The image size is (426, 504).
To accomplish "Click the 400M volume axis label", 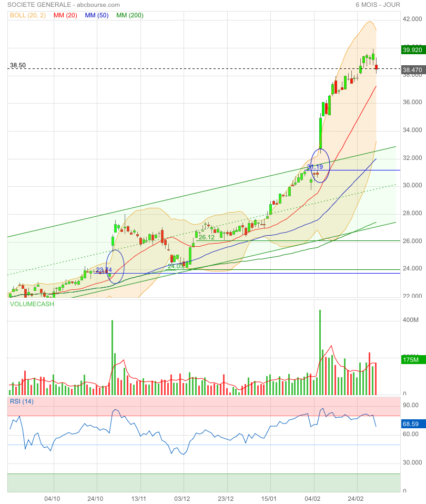I will pyautogui.click(x=411, y=320).
